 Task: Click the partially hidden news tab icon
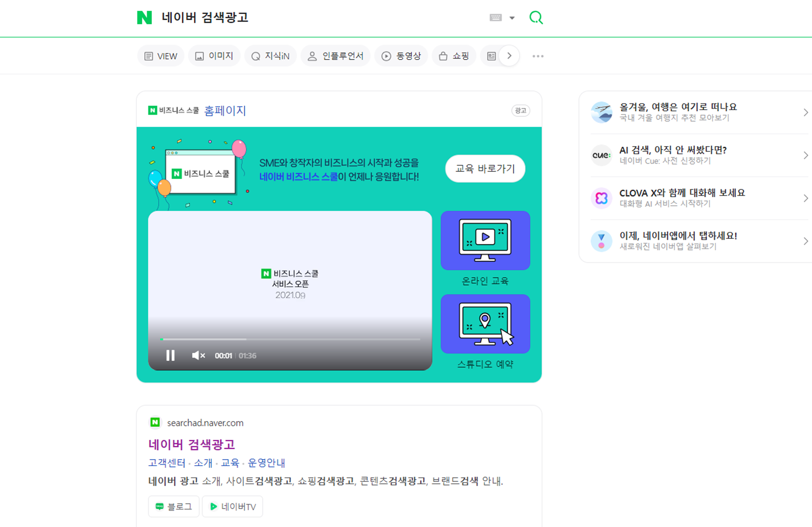click(491, 56)
